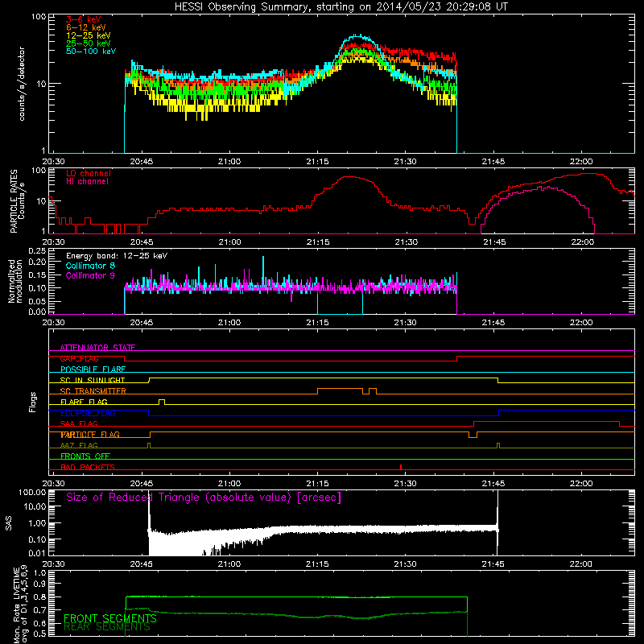Click the ECLIPSE_FLAG label
This screenshot has height=644, width=644.
point(88,413)
